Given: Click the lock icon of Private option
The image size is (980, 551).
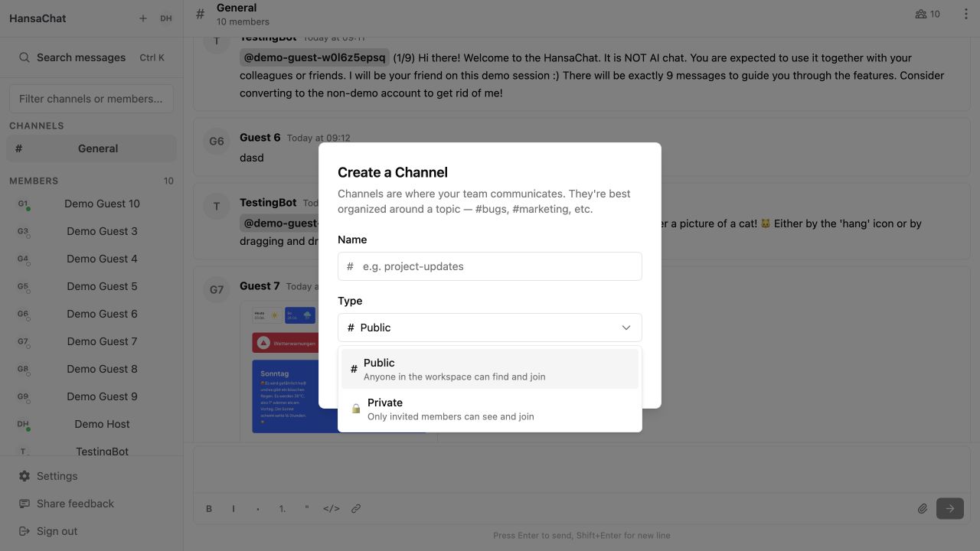Looking at the screenshot, I should [x=356, y=409].
